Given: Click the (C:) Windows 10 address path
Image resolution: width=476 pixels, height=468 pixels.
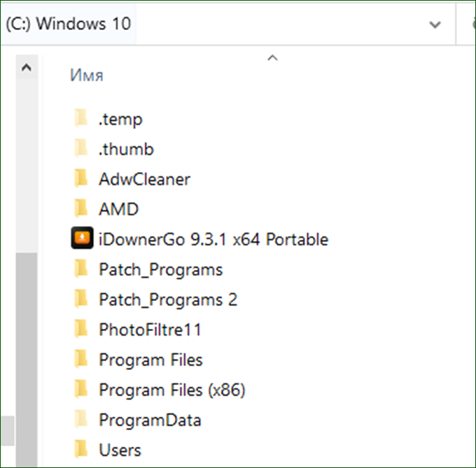Looking at the screenshot, I should (x=69, y=24).
